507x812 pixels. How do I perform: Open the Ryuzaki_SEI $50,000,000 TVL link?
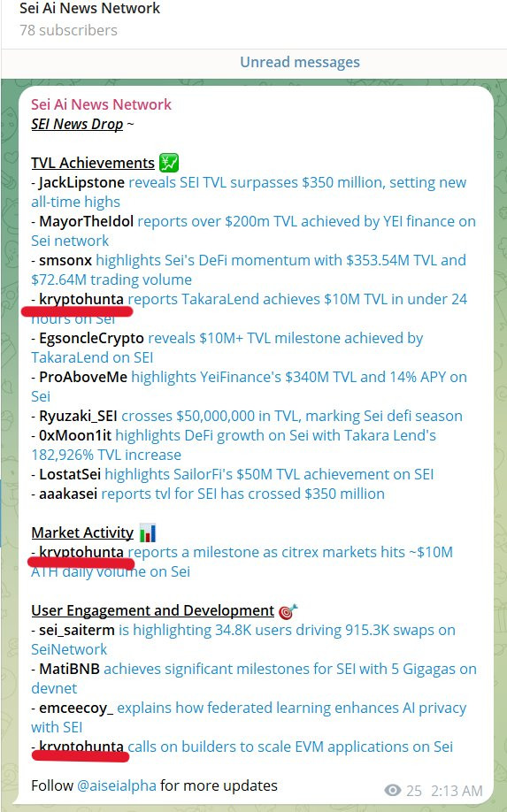(292, 416)
